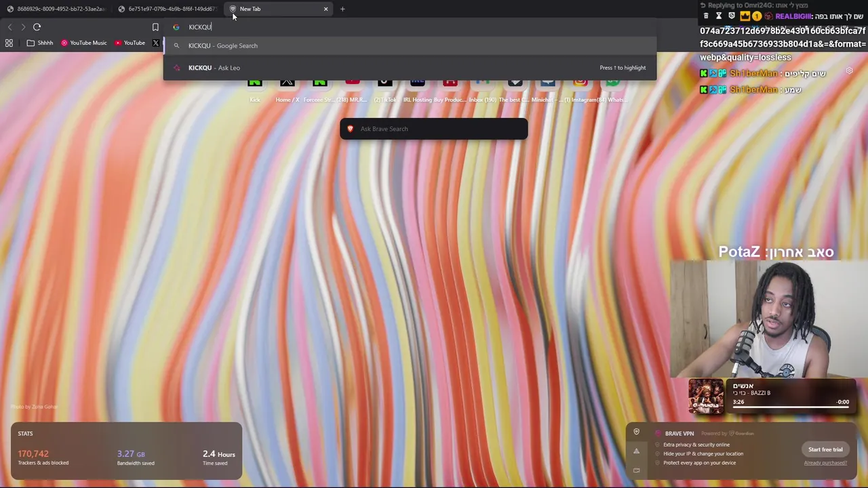Viewport: 868px width, 488px height.
Task: Open the YouTube Music bookmark
Action: pos(84,43)
